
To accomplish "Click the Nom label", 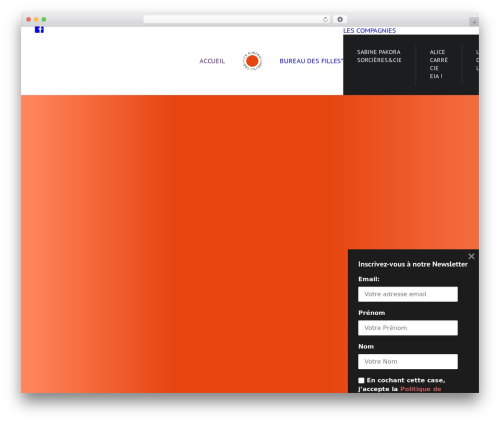I will [366, 347].
